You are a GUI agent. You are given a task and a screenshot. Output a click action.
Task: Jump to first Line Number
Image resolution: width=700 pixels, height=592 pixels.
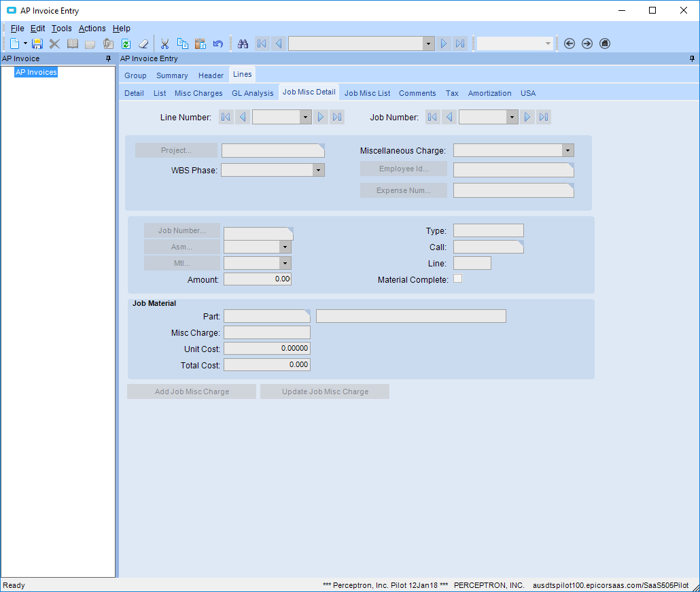point(226,117)
